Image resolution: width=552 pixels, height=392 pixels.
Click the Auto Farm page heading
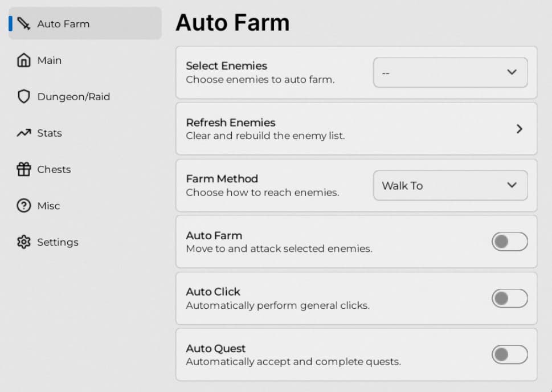232,23
